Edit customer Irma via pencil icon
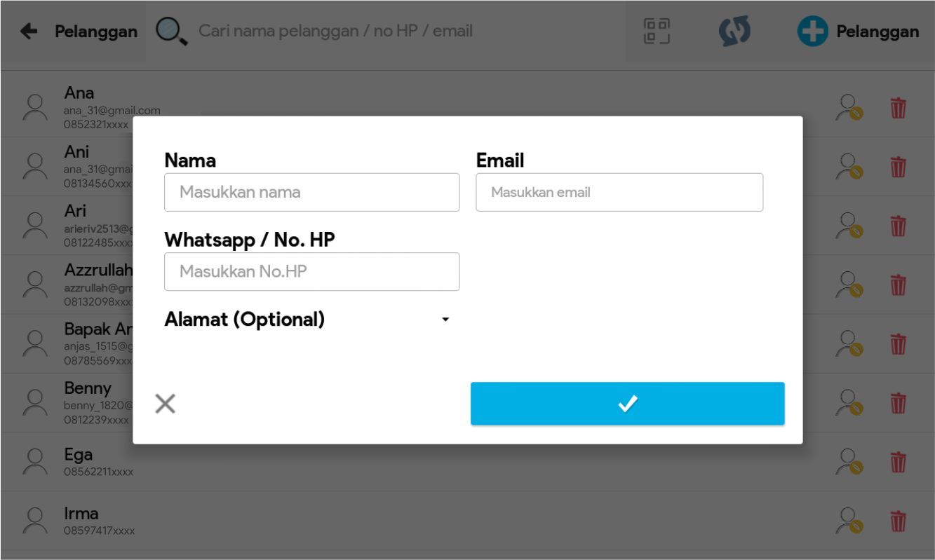The image size is (935, 560). [x=849, y=521]
